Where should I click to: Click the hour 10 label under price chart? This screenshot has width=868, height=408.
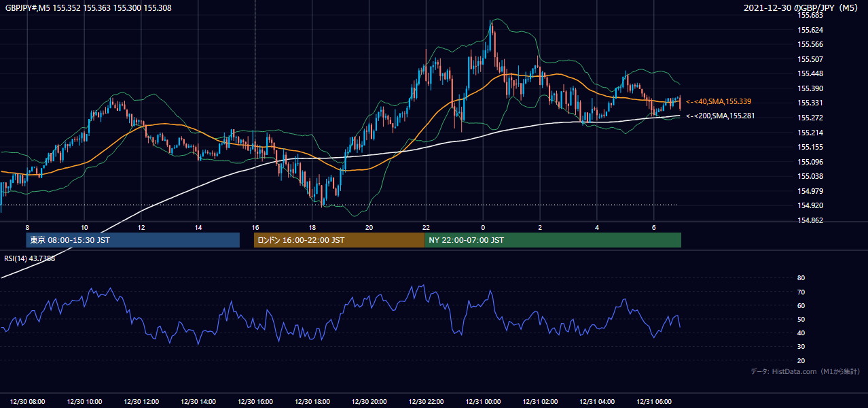click(84, 227)
